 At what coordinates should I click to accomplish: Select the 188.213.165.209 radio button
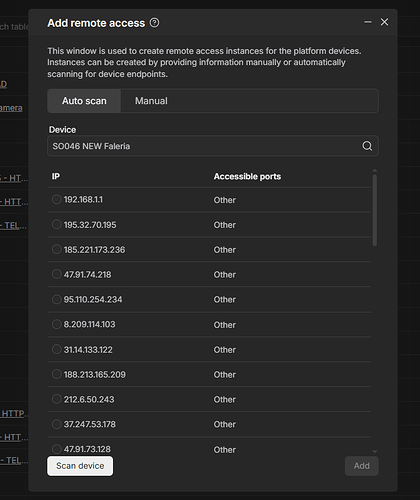pyautogui.click(x=57, y=374)
